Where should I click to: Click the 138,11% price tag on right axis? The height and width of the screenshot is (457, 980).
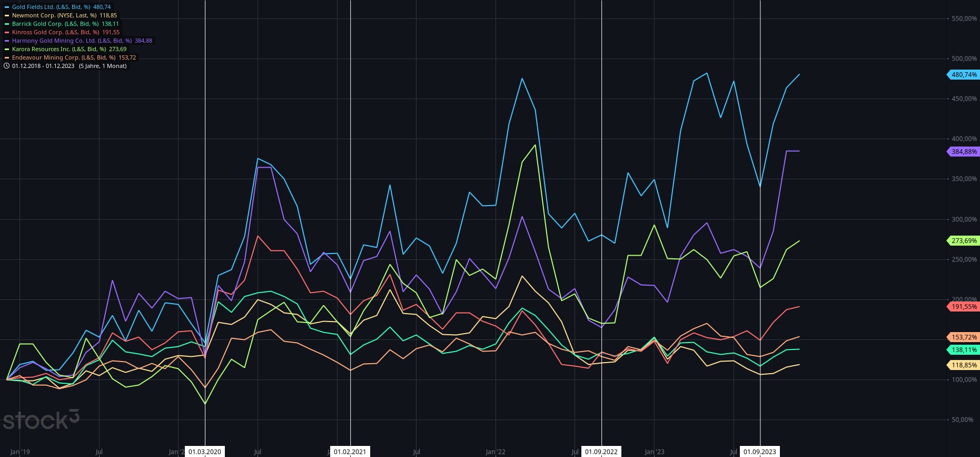963,350
